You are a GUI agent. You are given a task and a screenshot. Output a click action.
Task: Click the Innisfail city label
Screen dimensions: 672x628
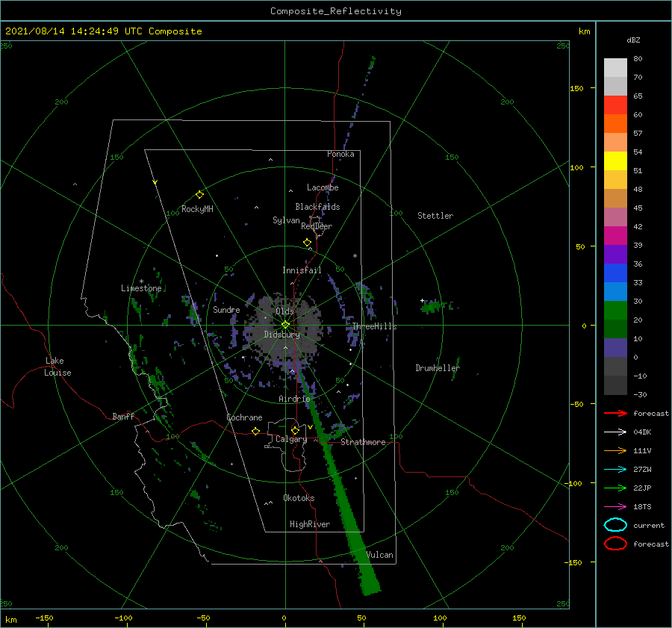(x=302, y=270)
